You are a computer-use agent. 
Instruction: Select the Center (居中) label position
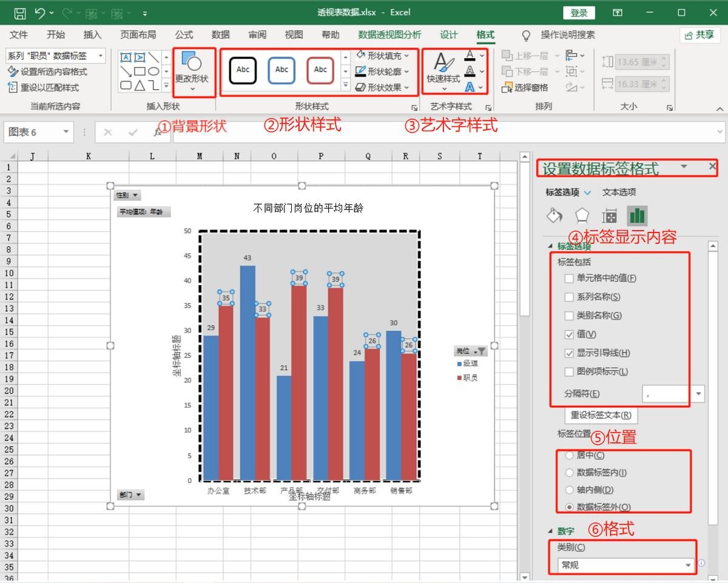point(569,455)
